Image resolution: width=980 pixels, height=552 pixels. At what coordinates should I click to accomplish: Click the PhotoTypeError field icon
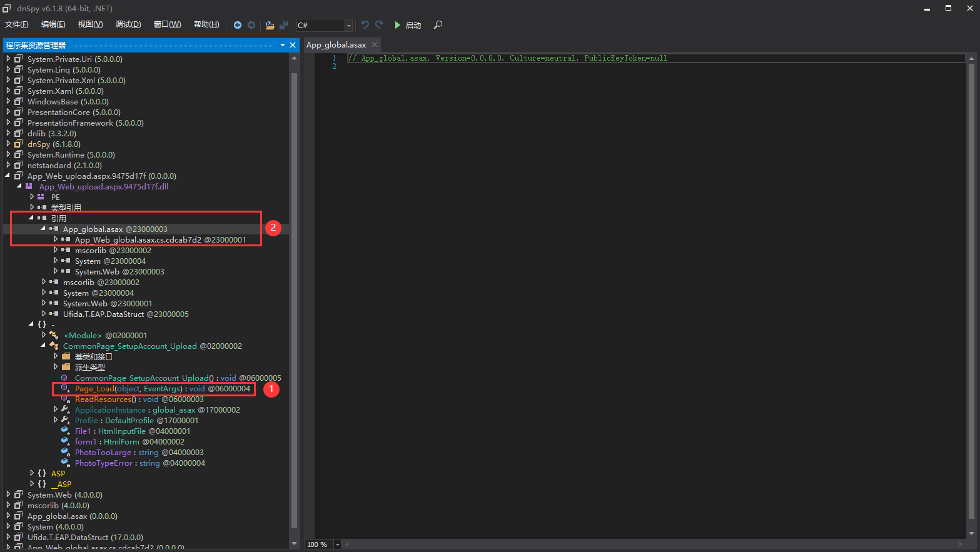coord(65,463)
